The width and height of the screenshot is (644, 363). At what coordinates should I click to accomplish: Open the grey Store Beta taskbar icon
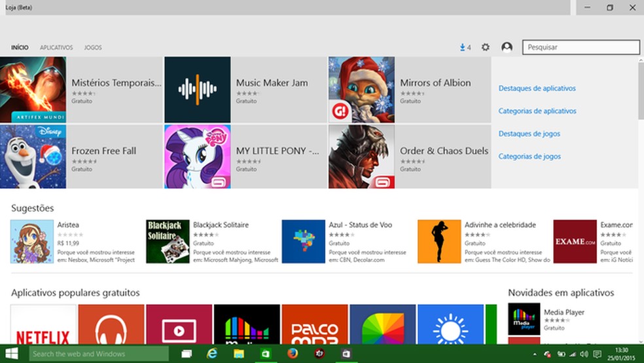[x=346, y=354]
